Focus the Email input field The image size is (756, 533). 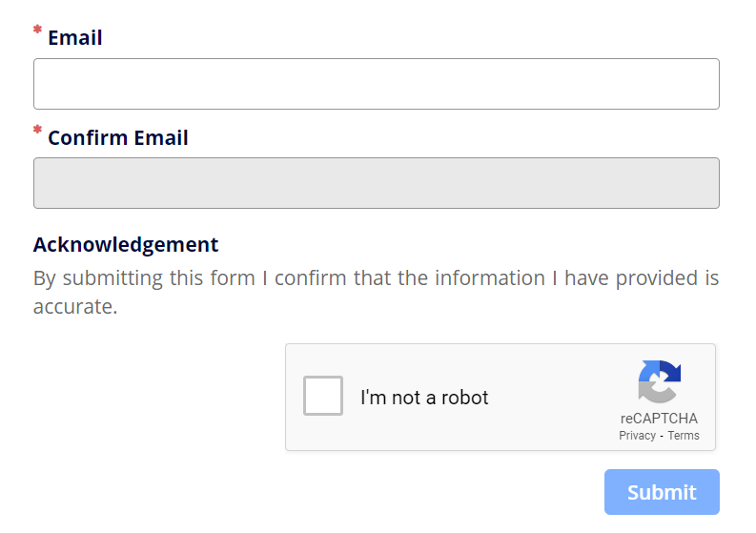tap(376, 84)
